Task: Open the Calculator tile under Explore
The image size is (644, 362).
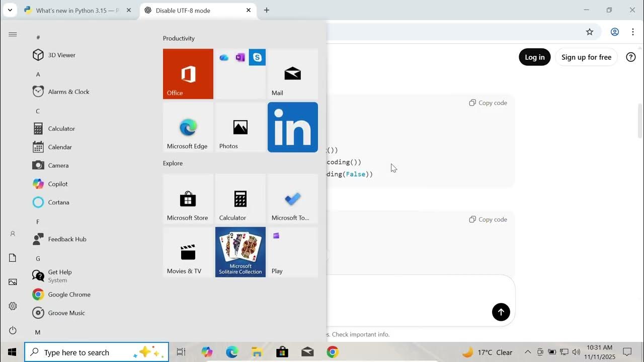Action: coord(240,199)
